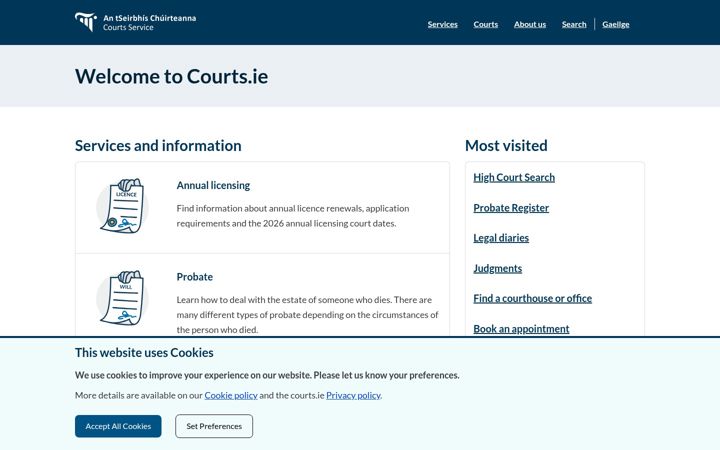Image resolution: width=720 pixels, height=450 pixels.
Task: Click the Welcome to Courts.ie heading
Action: [171, 76]
